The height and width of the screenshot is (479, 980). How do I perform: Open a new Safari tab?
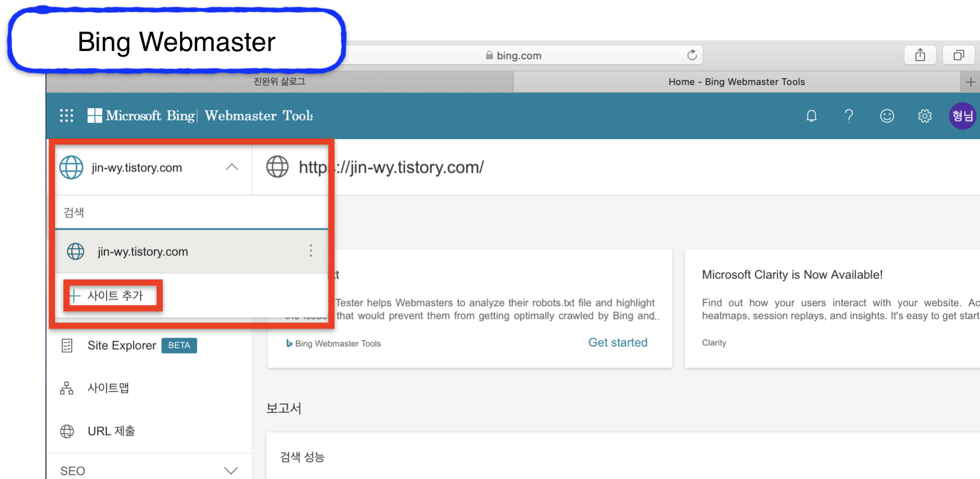pyautogui.click(x=970, y=82)
